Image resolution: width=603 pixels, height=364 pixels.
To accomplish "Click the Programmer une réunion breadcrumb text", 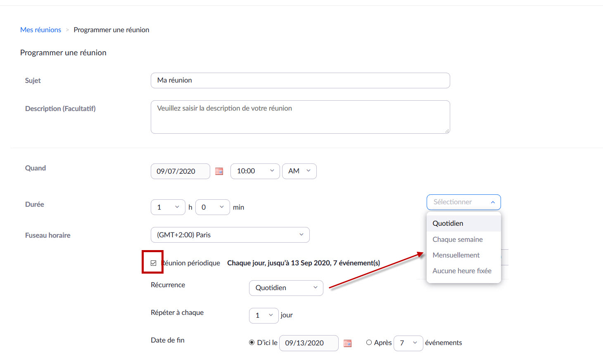I will (x=112, y=30).
